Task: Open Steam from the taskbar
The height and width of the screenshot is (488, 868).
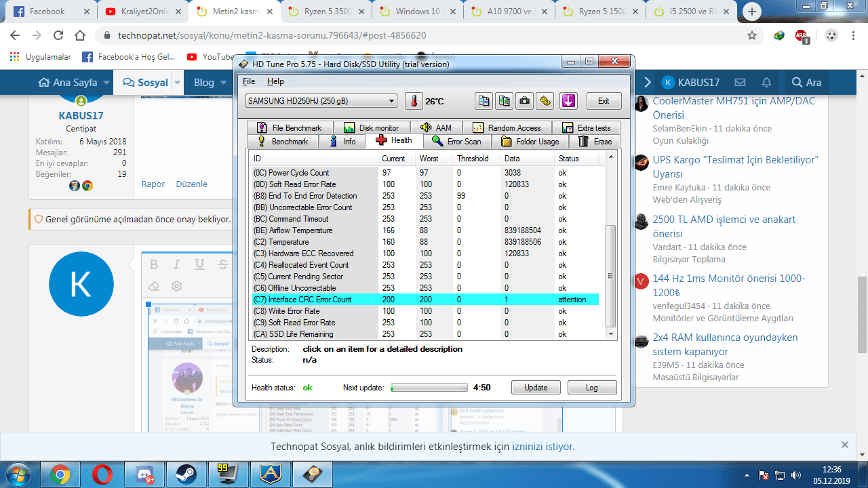Action: (185, 474)
